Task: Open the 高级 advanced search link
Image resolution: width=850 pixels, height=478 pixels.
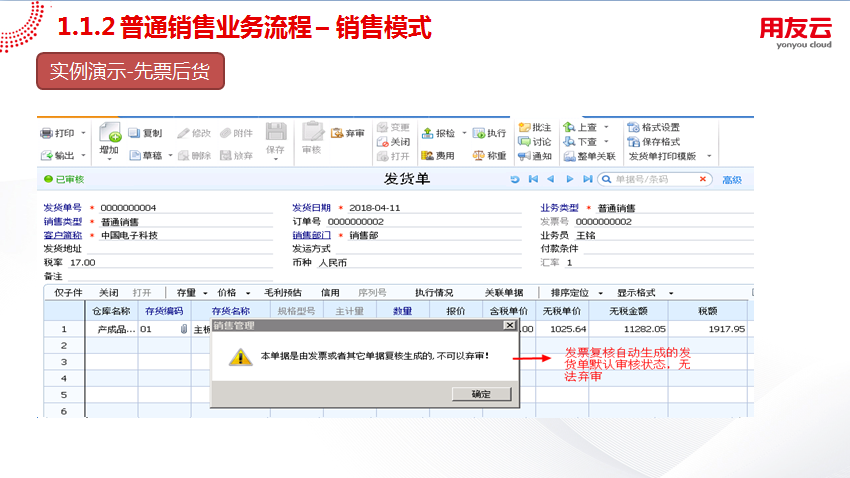Action: (732, 180)
